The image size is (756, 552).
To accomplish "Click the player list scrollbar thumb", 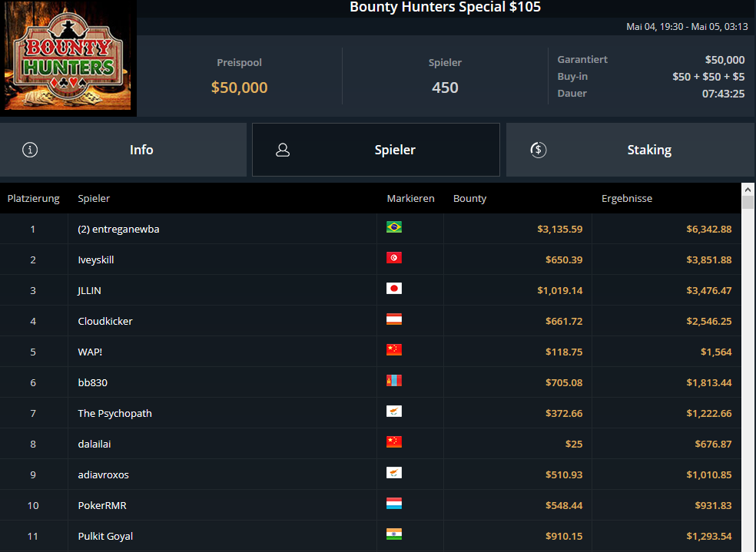I will pos(748,203).
